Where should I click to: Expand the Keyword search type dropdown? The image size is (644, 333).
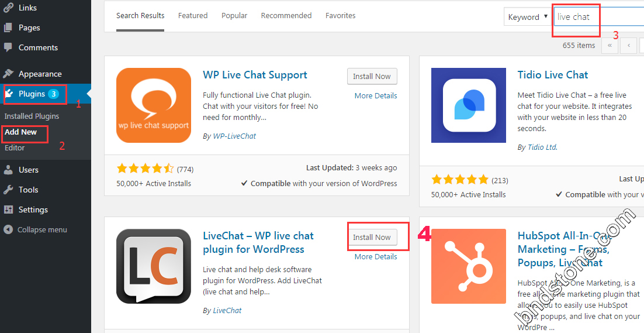[528, 17]
